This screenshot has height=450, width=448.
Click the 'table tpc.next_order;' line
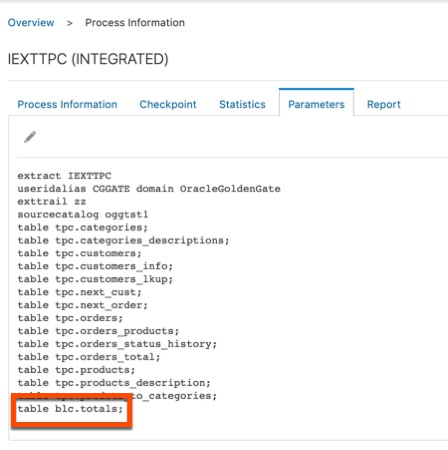(83, 305)
